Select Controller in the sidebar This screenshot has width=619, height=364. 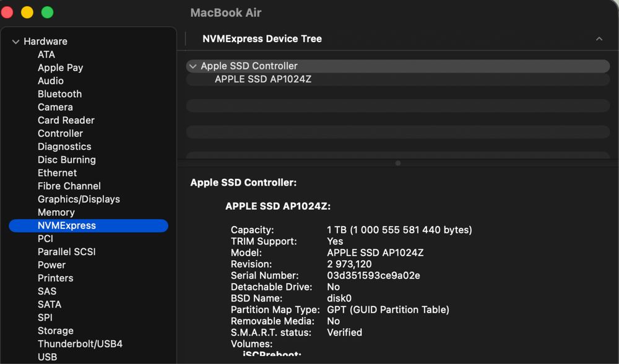tap(60, 134)
